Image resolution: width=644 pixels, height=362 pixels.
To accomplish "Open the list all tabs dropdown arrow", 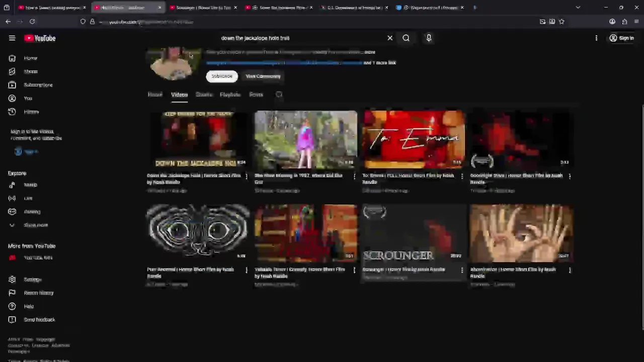I will pyautogui.click(x=578, y=8).
